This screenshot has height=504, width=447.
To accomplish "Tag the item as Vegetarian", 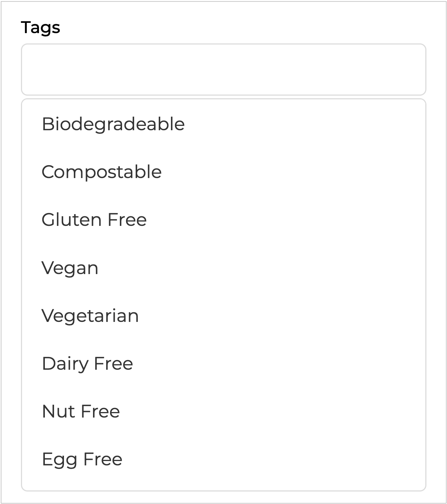I will (90, 316).
